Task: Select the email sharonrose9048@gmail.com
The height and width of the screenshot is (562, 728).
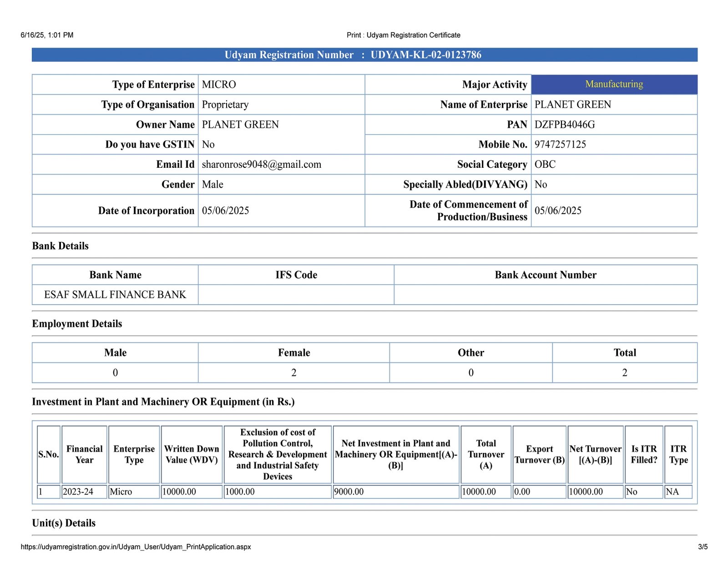Action: point(262,165)
